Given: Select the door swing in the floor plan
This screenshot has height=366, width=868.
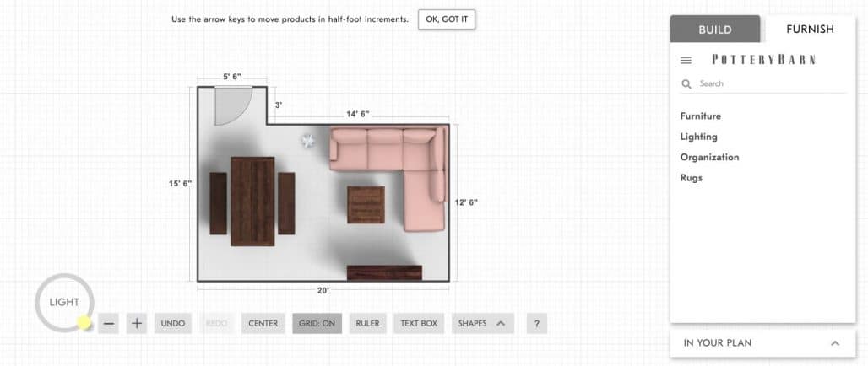Looking at the screenshot, I should point(233,105).
